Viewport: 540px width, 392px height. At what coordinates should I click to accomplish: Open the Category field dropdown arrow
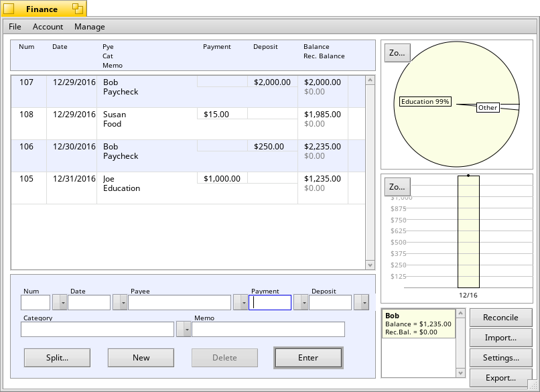[184, 330]
